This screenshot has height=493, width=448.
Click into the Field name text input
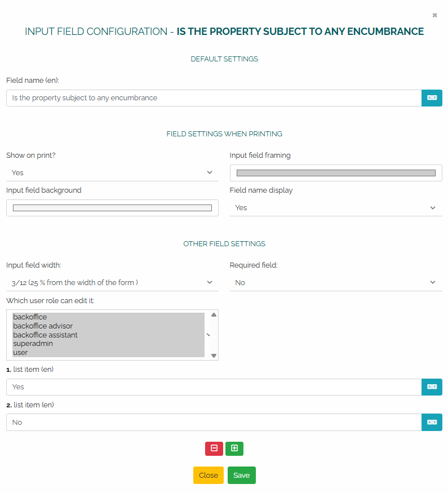(214, 98)
